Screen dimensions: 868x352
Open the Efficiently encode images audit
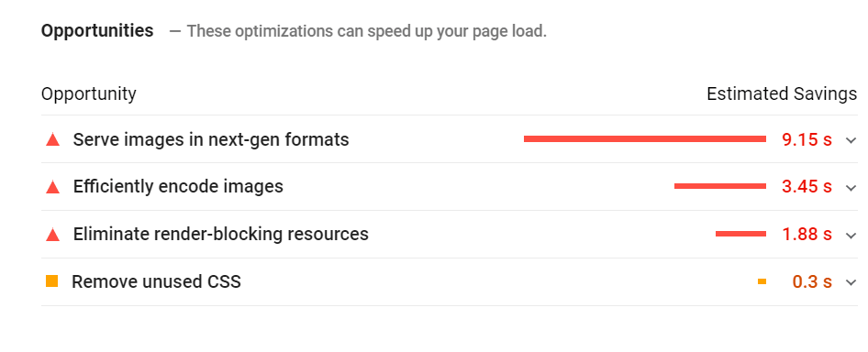click(178, 186)
